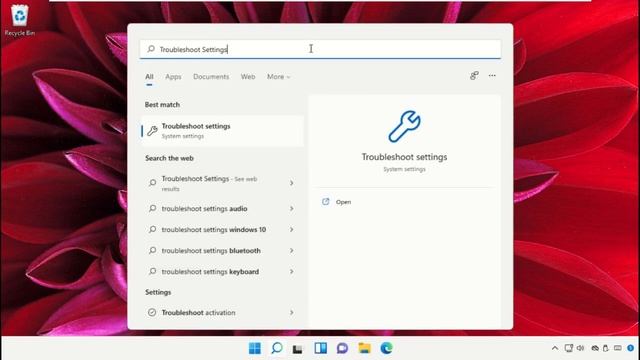
Task: Show hidden icons in system tray
Action: click(x=555, y=349)
